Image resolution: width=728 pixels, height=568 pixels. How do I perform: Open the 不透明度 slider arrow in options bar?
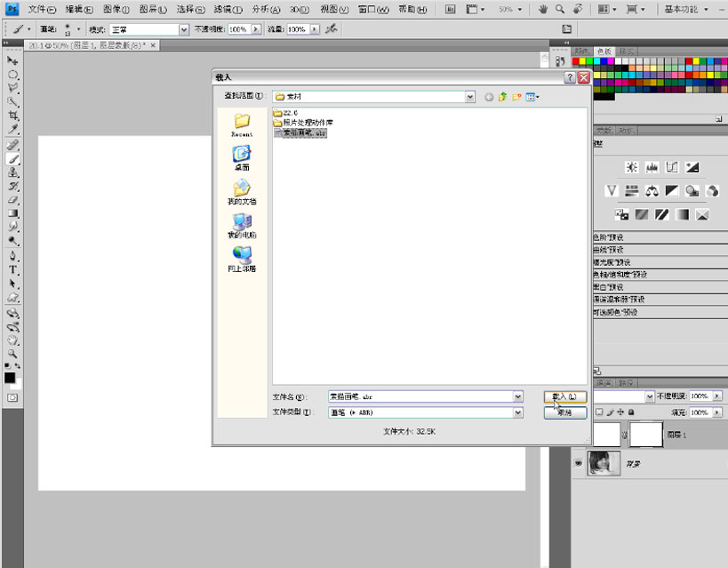tap(256, 29)
